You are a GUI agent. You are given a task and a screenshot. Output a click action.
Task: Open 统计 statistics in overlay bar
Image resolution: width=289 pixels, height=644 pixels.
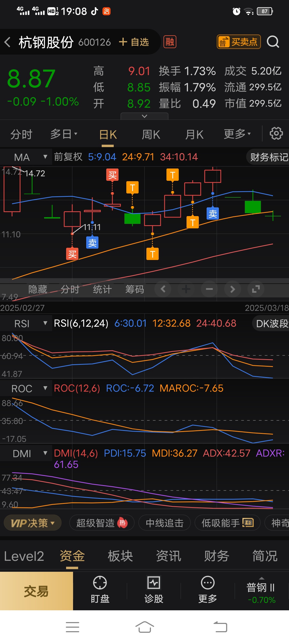click(x=102, y=289)
